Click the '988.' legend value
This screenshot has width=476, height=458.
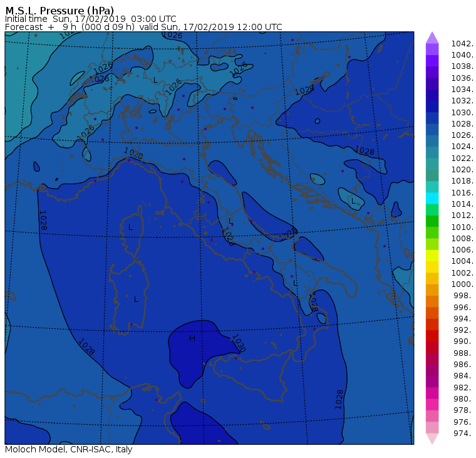click(463, 353)
